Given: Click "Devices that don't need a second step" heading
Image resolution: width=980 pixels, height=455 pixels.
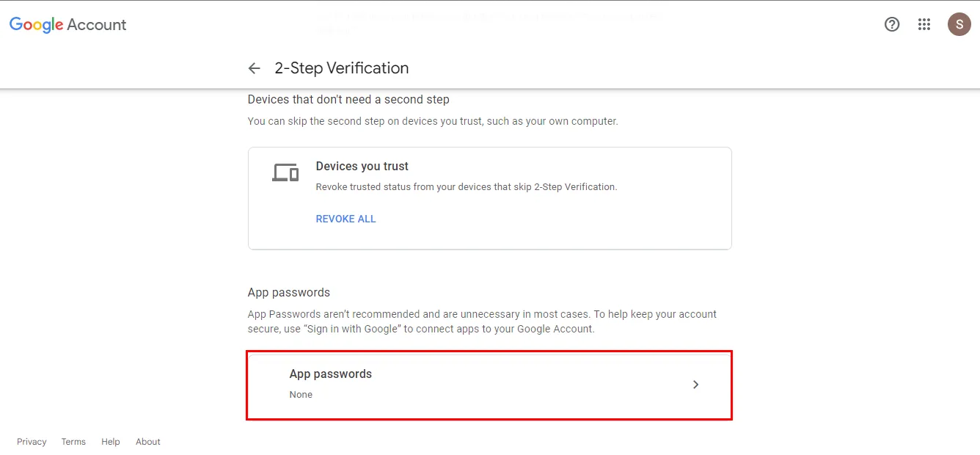Looking at the screenshot, I should point(348,99).
